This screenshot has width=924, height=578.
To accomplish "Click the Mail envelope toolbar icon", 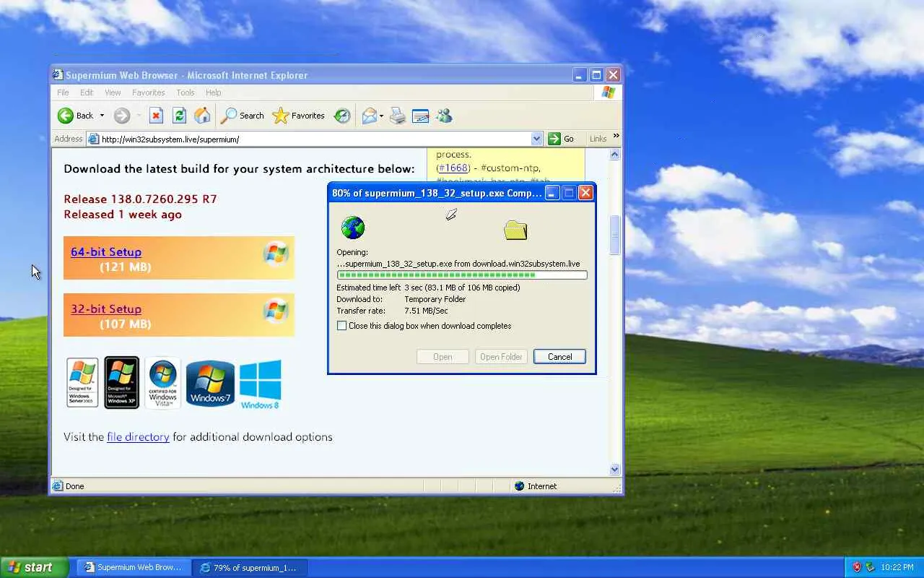I will pyautogui.click(x=370, y=116).
